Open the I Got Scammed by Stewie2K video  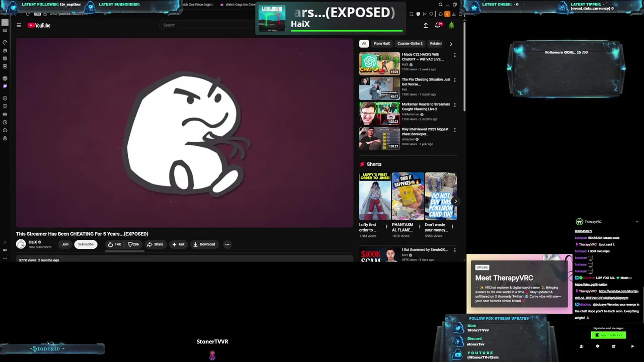(425, 249)
